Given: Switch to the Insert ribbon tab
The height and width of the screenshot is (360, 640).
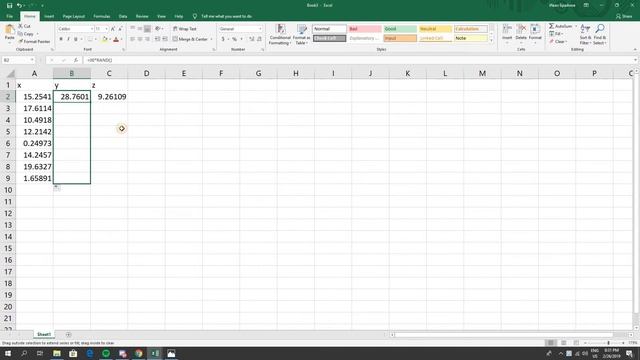Looking at the screenshot, I should [49, 16].
